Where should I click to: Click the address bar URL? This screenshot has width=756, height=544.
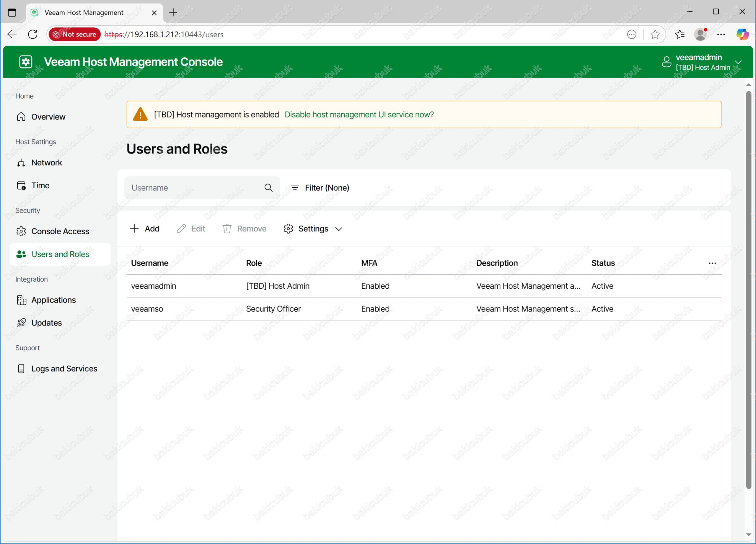click(164, 35)
